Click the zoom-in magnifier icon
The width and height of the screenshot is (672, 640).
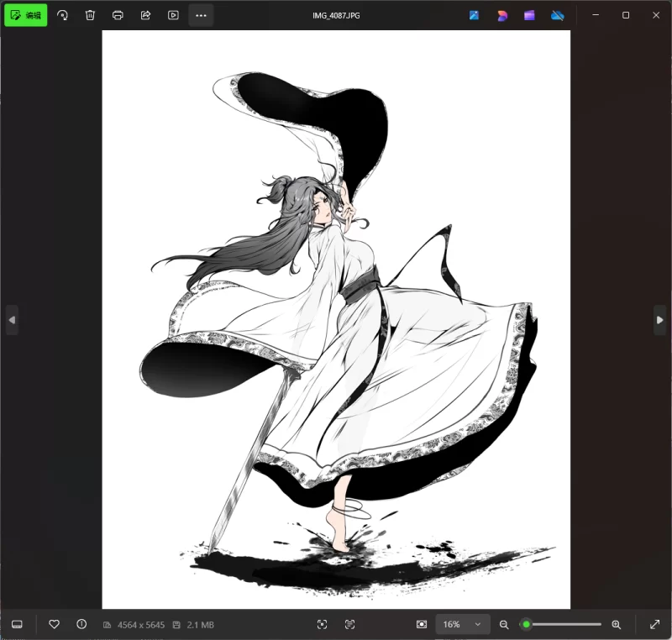click(616, 625)
